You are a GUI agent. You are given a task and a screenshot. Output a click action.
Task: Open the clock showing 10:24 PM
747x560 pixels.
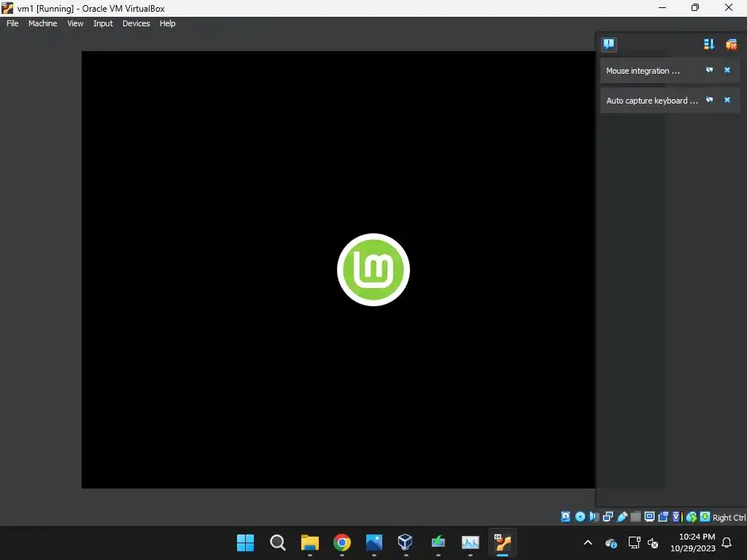coord(693,542)
